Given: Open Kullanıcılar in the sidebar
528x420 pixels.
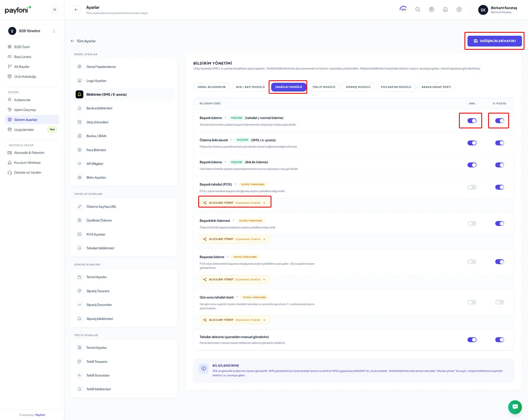Looking at the screenshot, I should [x=32, y=100].
